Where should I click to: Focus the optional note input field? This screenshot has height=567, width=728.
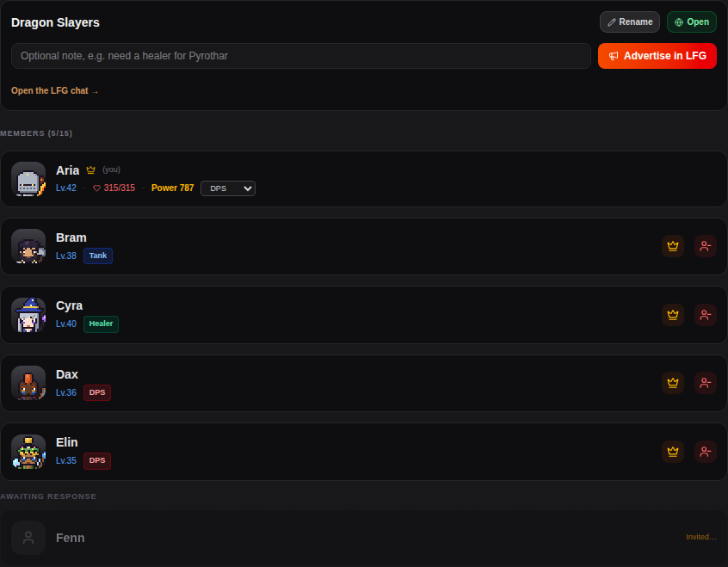point(301,56)
